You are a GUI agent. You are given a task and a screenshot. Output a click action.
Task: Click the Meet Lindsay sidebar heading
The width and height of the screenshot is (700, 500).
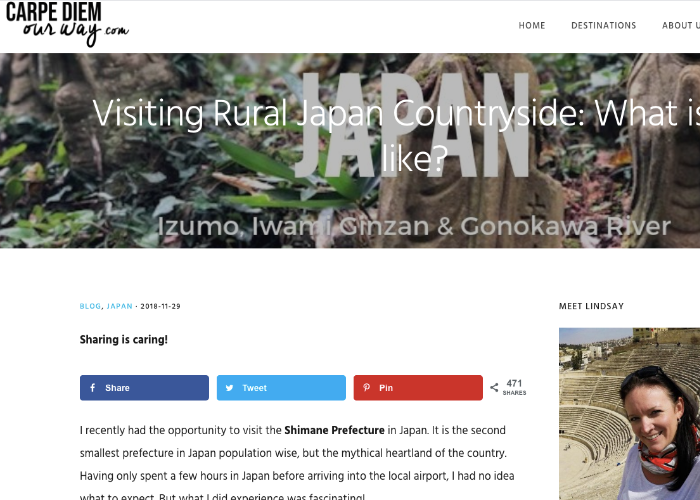pyautogui.click(x=591, y=306)
